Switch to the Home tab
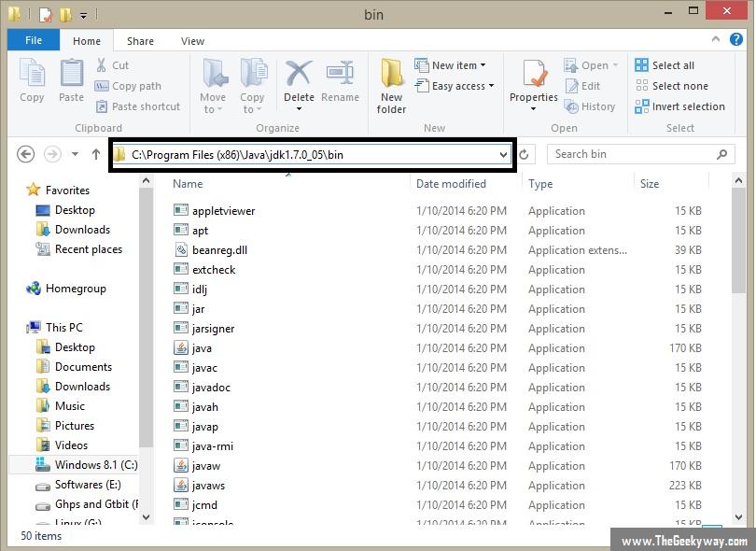This screenshot has width=756, height=551. pyautogui.click(x=87, y=41)
